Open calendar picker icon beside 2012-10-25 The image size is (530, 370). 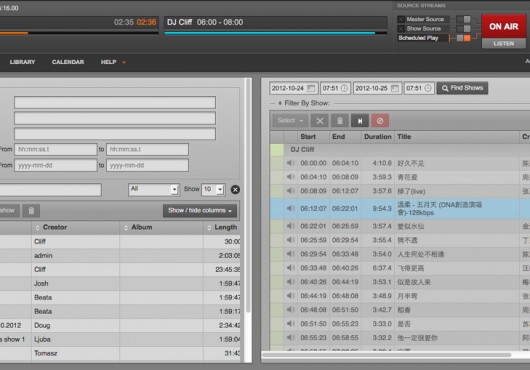(394, 89)
